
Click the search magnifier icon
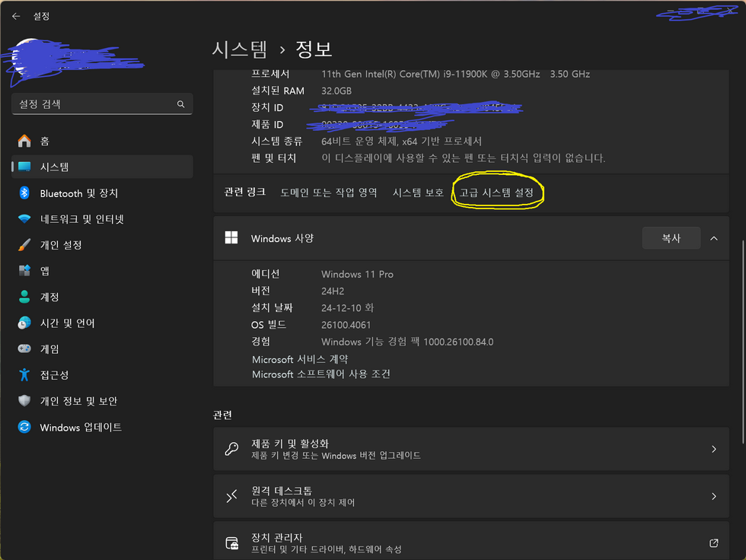point(181,104)
